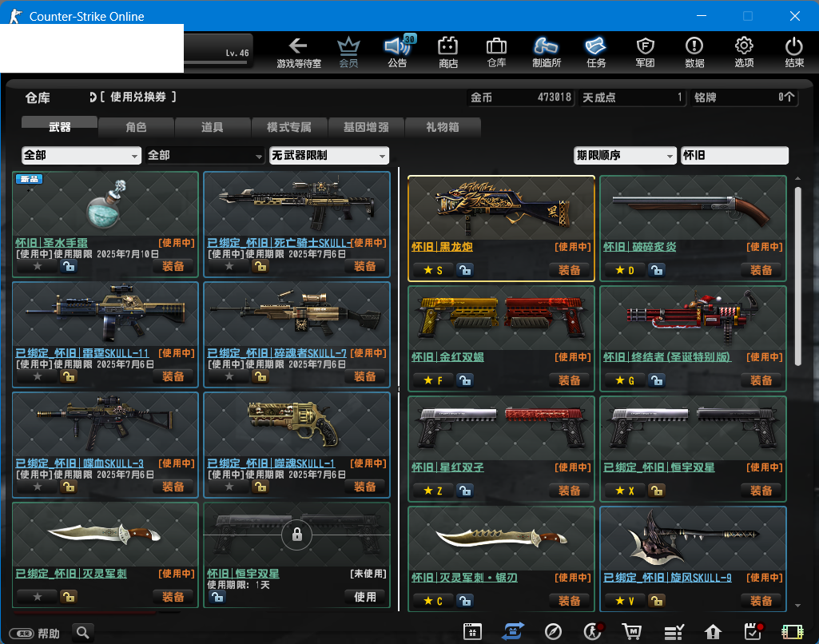Open the 期限顺序 sort dropdown
The width and height of the screenshot is (819, 644).
(625, 155)
